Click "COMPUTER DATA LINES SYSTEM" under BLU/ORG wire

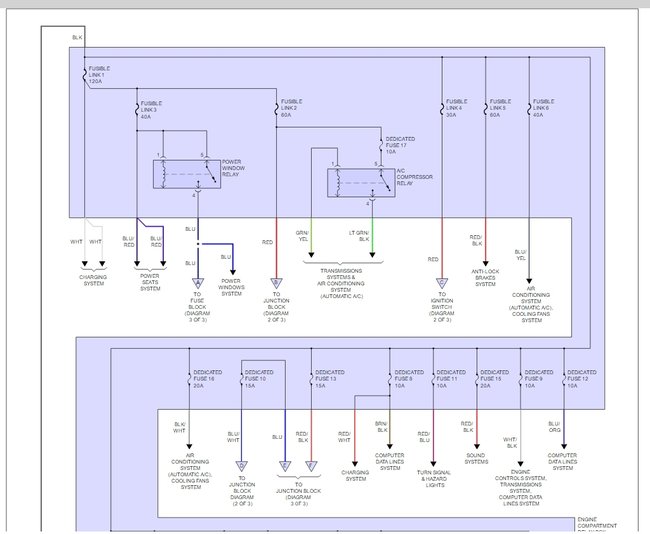563,461
